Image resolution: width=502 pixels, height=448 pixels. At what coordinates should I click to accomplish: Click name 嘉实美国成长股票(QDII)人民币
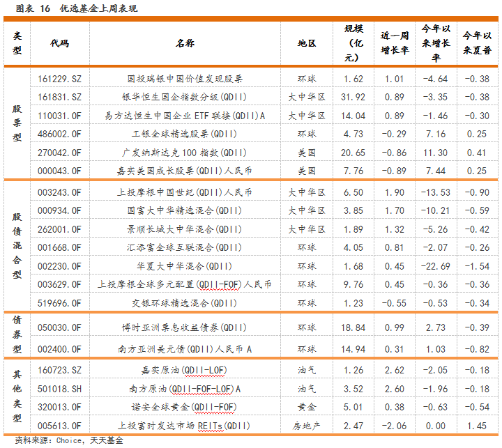[184, 171]
